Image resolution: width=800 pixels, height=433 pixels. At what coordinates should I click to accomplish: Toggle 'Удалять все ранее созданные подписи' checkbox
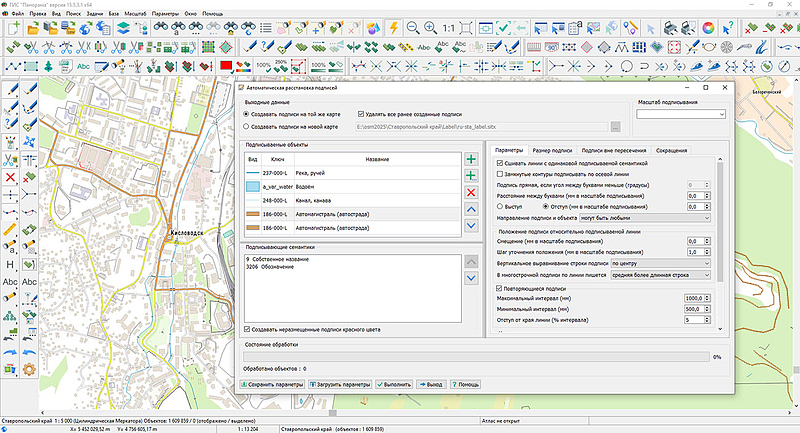[x=362, y=114]
